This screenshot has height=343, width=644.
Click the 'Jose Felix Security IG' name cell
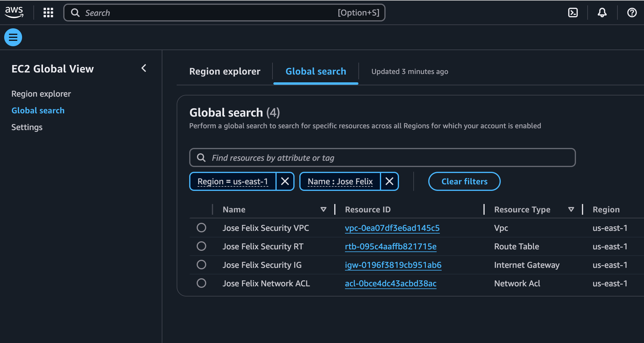(x=262, y=265)
